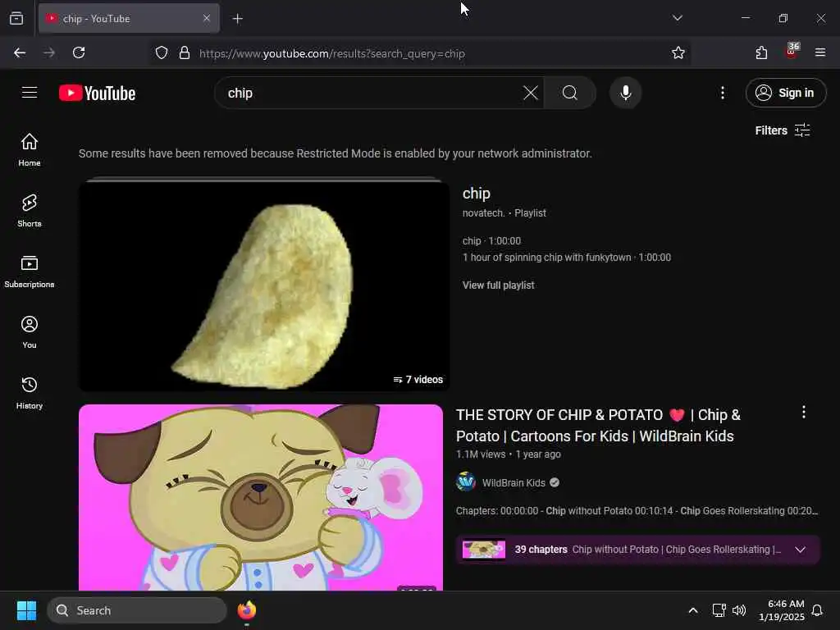Open Firefox tracking protection shield
This screenshot has height=630, width=840.
tap(162, 52)
